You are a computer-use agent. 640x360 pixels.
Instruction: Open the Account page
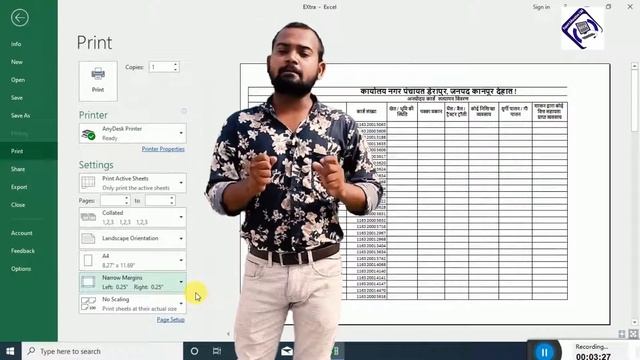click(x=22, y=233)
